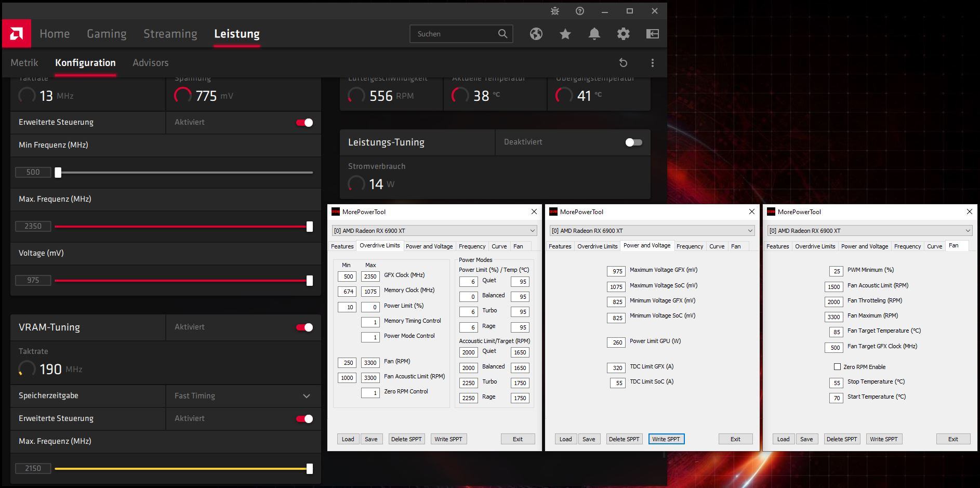
Task: Select Features tab in first MorePowerTool window
Action: click(x=342, y=246)
